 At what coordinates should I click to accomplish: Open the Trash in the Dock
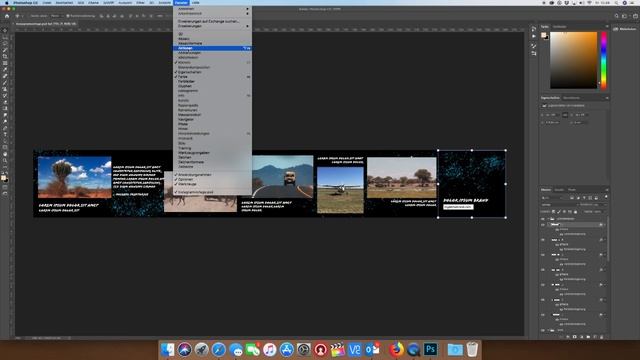pyautogui.click(x=472, y=349)
